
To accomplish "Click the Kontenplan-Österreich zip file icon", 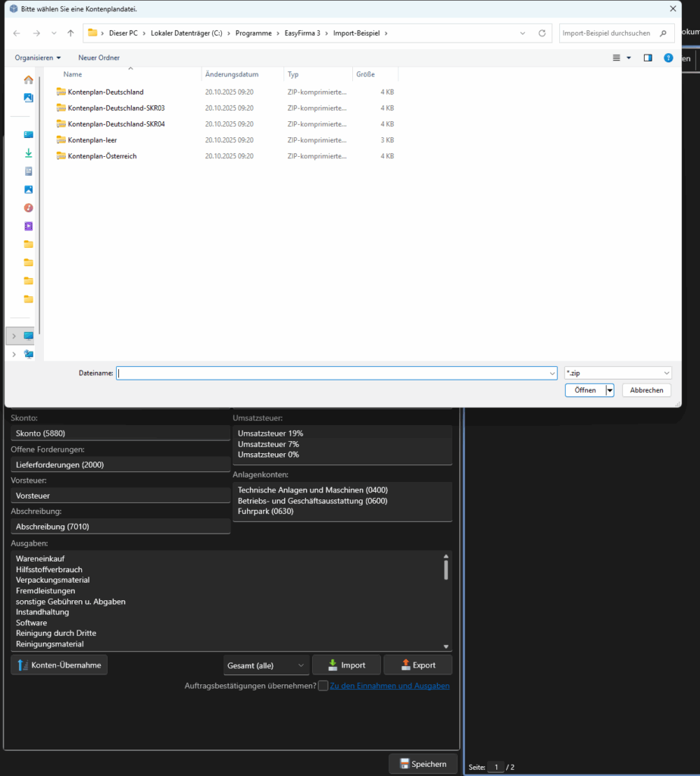I will click(x=61, y=156).
